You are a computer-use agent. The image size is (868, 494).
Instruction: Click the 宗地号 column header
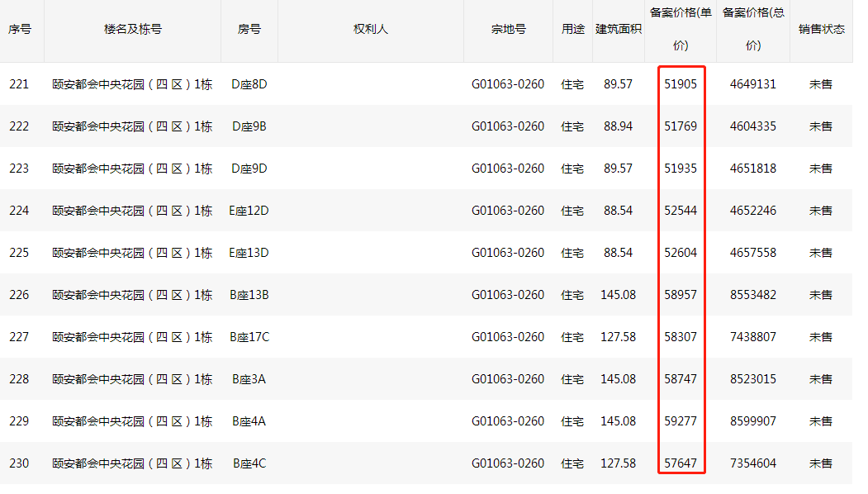pos(508,30)
